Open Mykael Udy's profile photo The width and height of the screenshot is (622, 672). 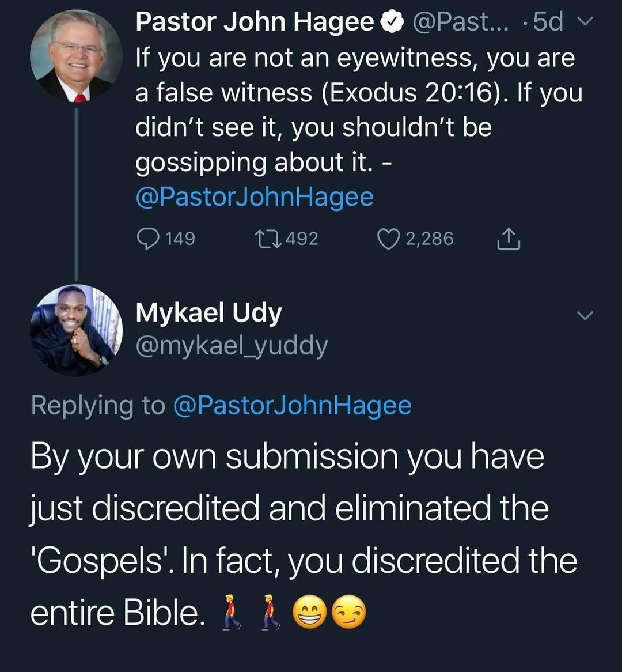[76, 330]
